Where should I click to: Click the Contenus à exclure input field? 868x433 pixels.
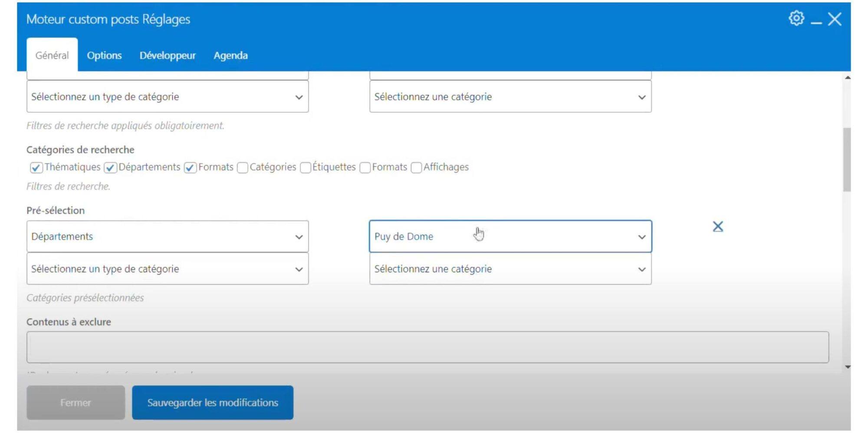click(x=427, y=347)
